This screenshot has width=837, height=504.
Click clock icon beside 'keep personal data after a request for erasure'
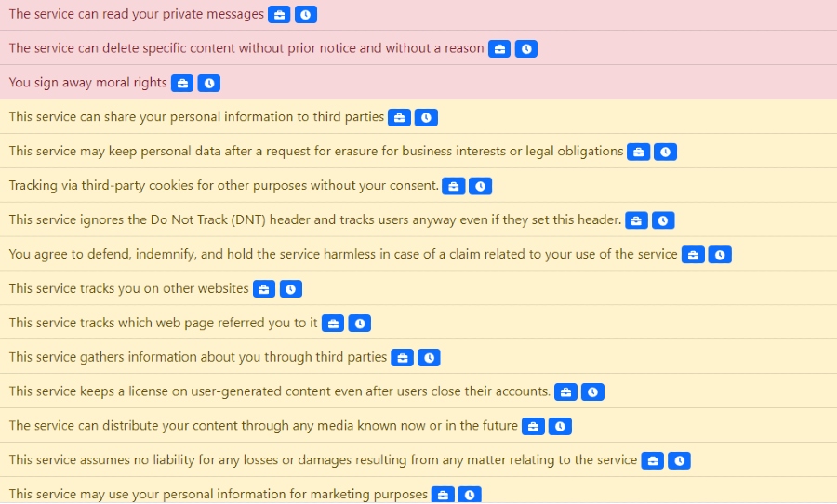pos(666,152)
